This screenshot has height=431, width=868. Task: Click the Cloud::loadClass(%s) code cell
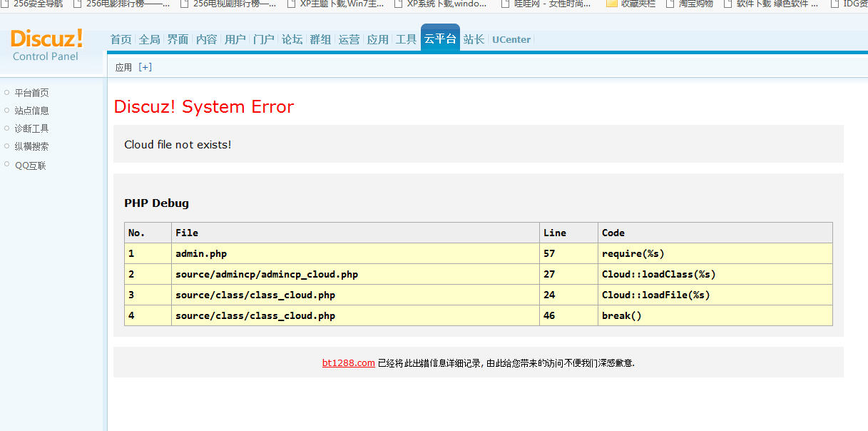(x=715, y=274)
